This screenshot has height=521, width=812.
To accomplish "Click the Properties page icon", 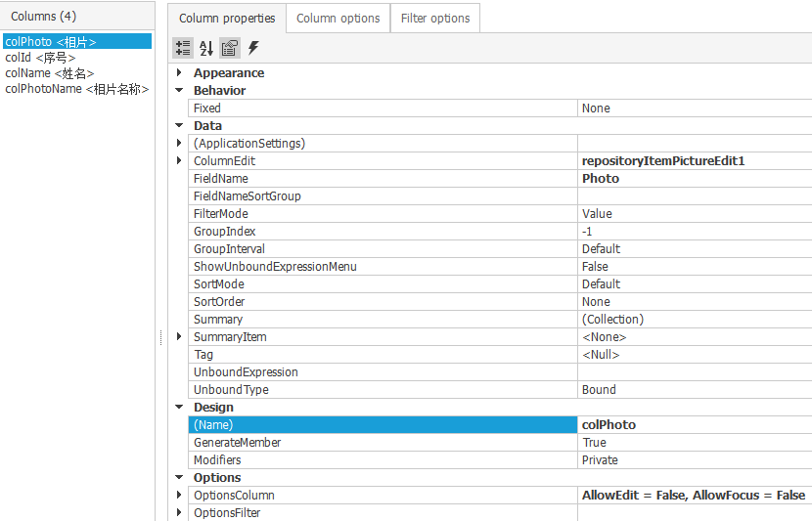I will coord(230,48).
